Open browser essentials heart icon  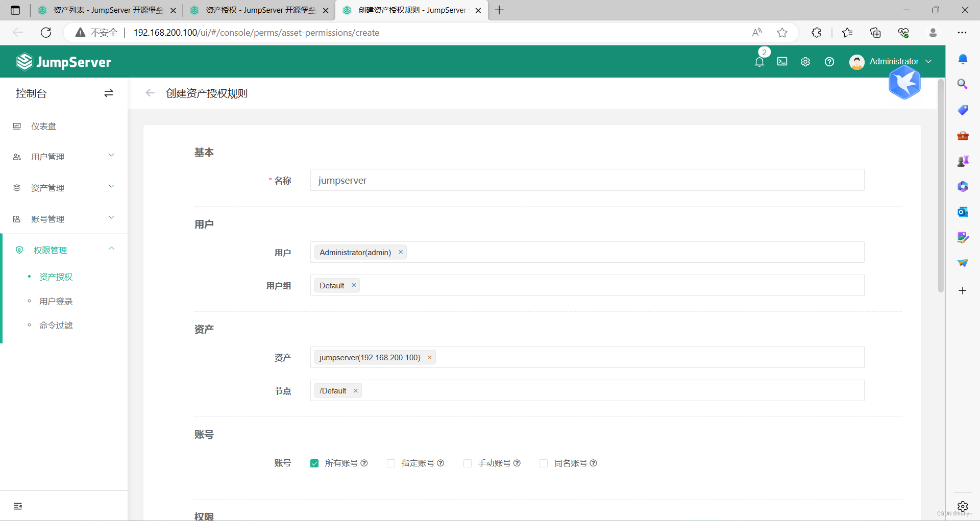tap(903, 33)
